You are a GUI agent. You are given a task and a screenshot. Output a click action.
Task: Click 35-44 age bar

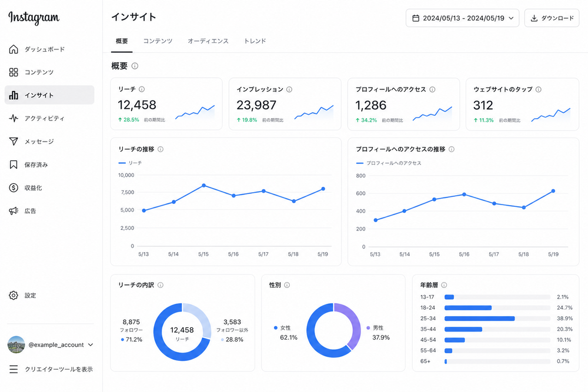pos(463,330)
